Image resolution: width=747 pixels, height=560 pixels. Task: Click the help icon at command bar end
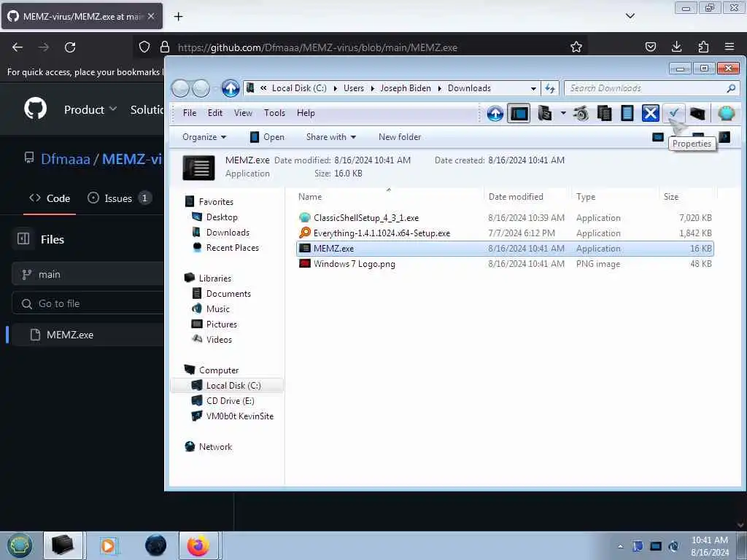(724, 137)
